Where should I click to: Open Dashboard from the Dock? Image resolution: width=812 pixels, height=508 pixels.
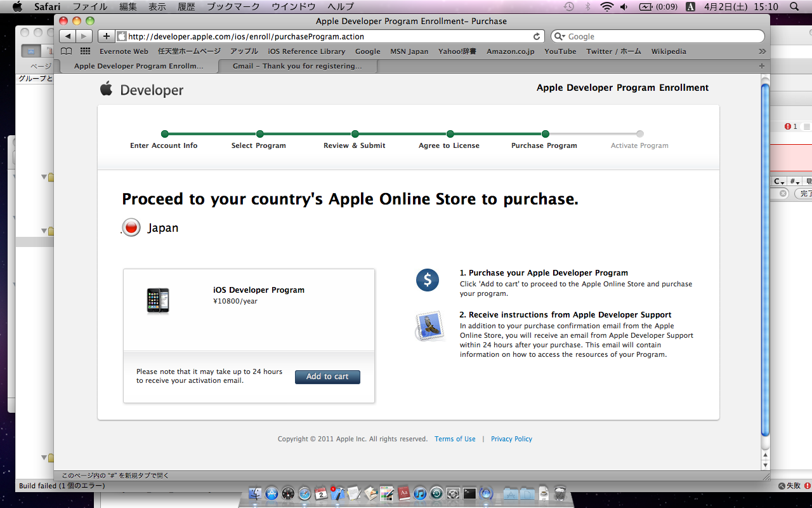(x=288, y=494)
